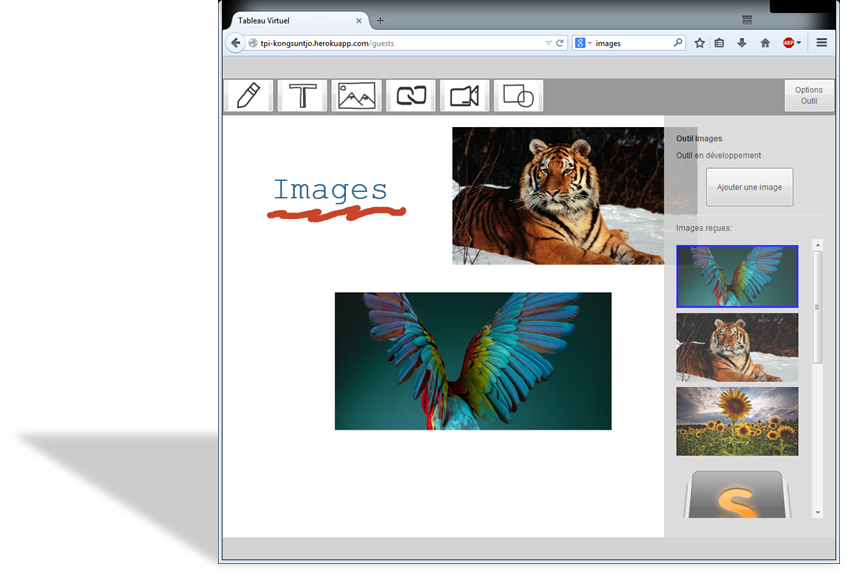Open the browser downloads arrow

coord(742,43)
